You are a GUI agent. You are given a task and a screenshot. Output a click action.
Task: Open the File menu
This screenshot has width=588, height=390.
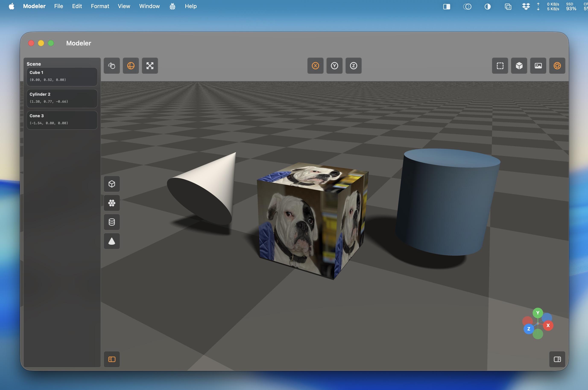(x=59, y=6)
